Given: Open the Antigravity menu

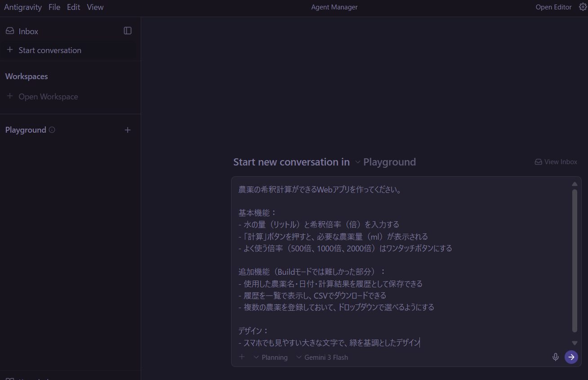Looking at the screenshot, I should (x=23, y=7).
